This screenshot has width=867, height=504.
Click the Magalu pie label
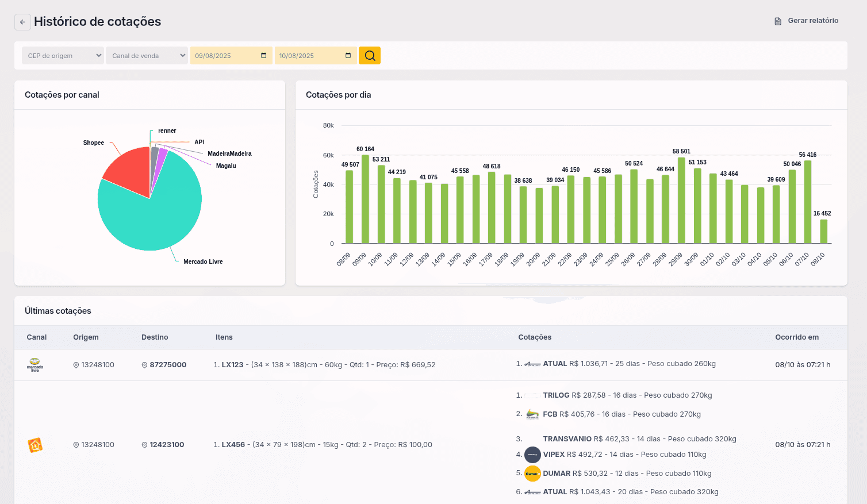click(x=226, y=166)
